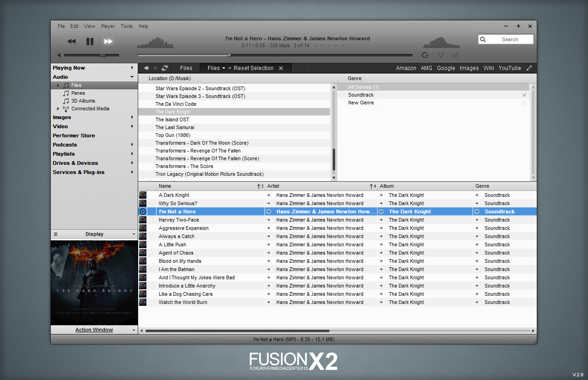Screen dimensions: 588x380
Task: Click genre link arrow for Agent of Chaos
Action: 477,253
